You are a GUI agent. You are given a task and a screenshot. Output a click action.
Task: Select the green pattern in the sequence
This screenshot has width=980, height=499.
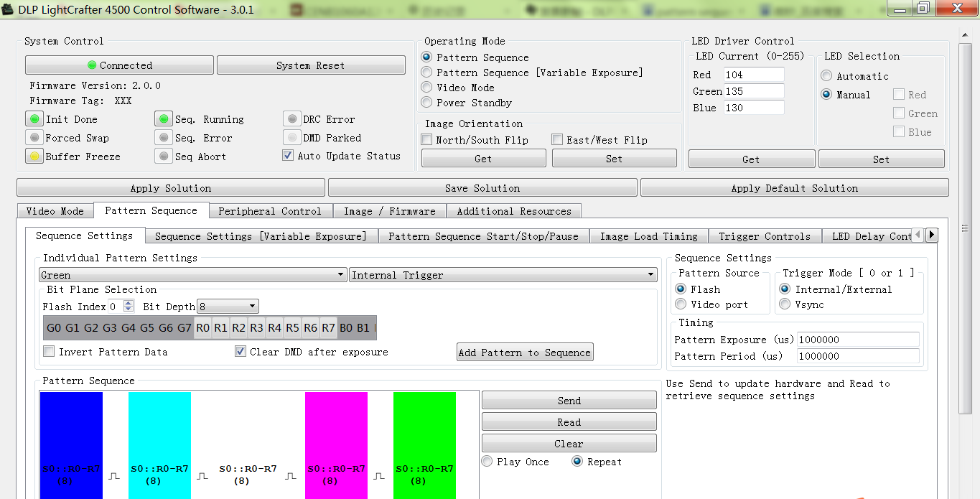424,445
